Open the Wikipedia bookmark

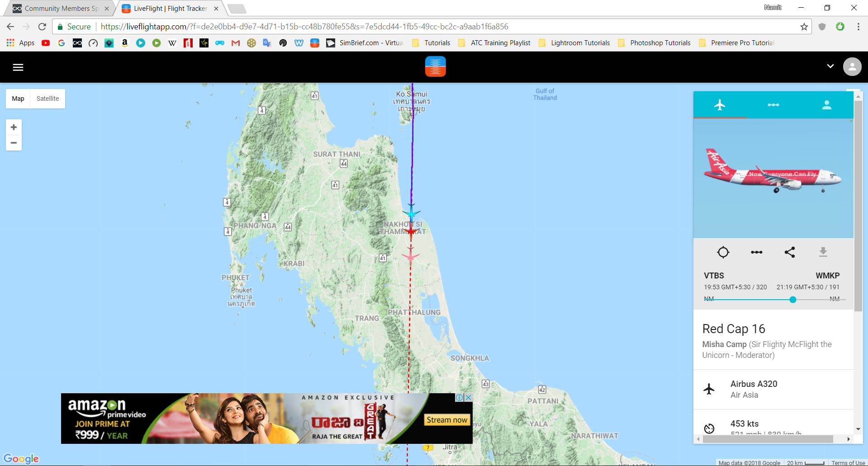[x=172, y=43]
